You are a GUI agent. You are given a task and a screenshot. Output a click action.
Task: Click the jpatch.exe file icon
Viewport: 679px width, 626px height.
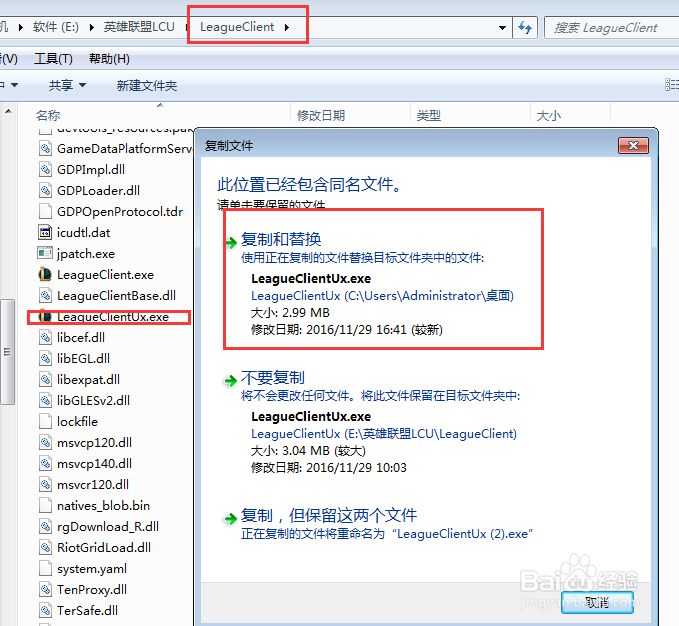pos(45,253)
